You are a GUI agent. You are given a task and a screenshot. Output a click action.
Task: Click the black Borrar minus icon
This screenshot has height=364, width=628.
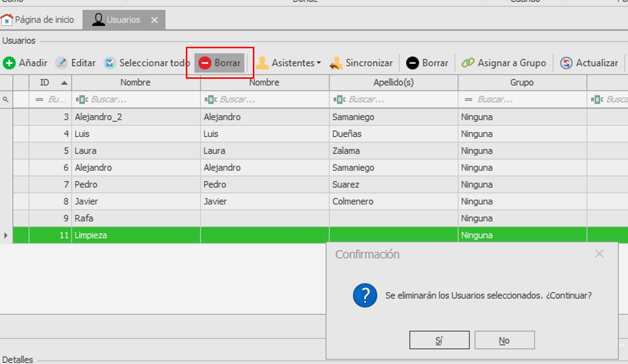[x=413, y=63]
